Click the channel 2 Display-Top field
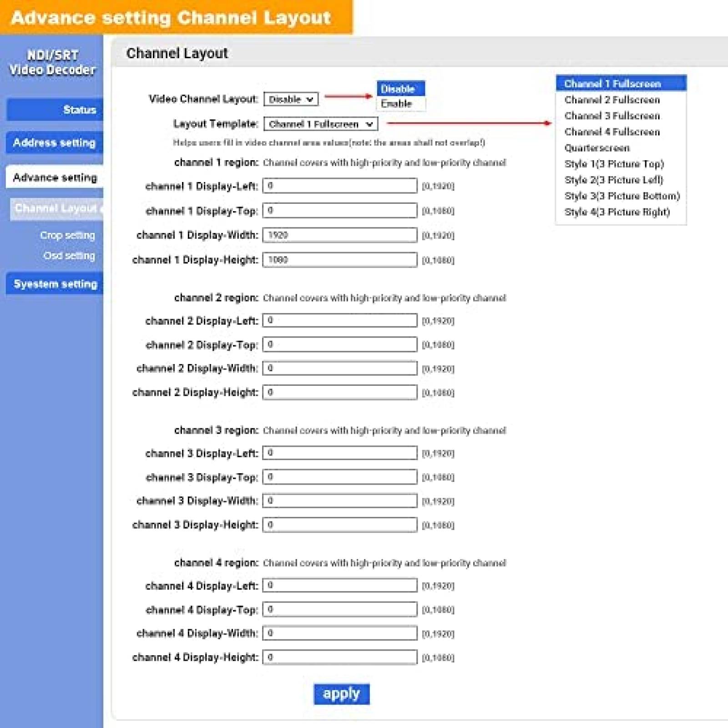The width and height of the screenshot is (728, 728). pyautogui.click(x=339, y=344)
